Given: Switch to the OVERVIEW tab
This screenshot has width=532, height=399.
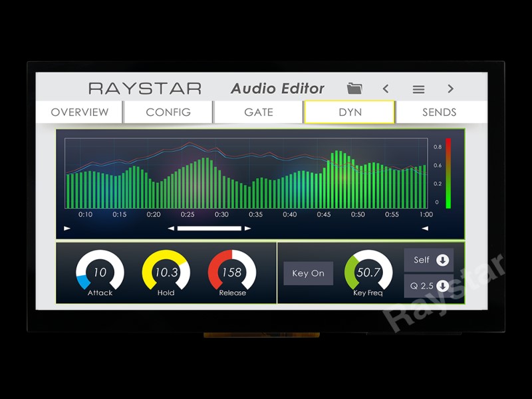Looking at the screenshot, I should point(79,112).
